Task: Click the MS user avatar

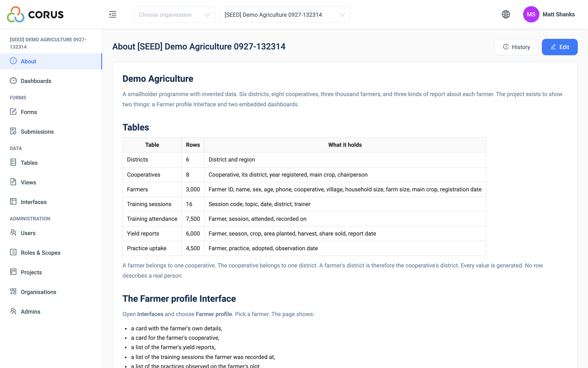Action: [531, 14]
